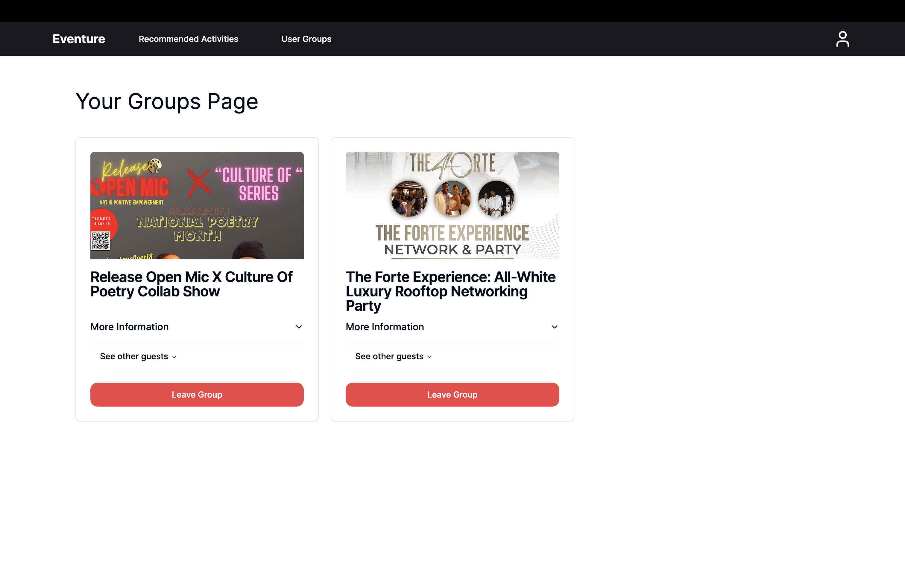This screenshot has height=588, width=905.
Task: Expand More Information chevron for Open Mic show
Action: pos(299,327)
